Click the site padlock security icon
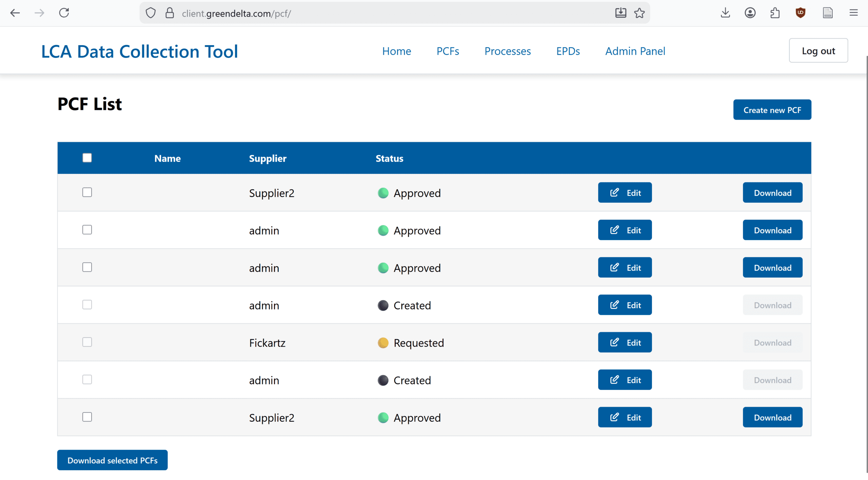The height and width of the screenshot is (480, 868). pos(170,13)
